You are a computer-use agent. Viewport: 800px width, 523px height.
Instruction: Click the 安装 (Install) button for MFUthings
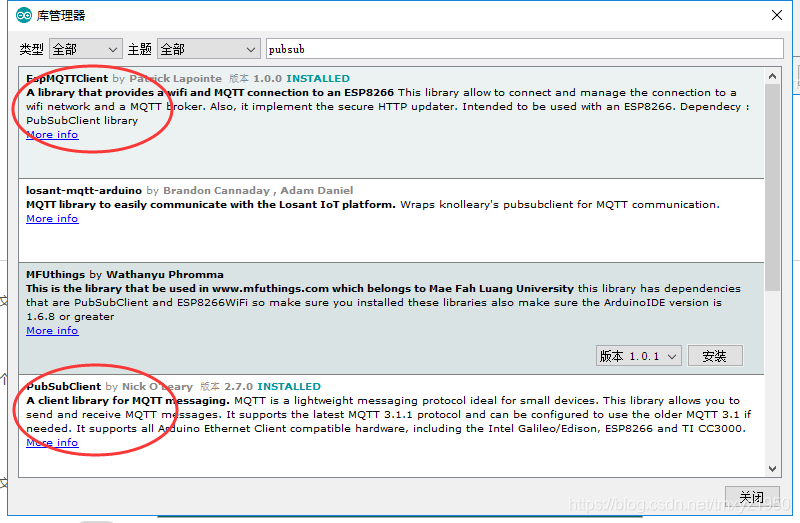[x=715, y=356]
